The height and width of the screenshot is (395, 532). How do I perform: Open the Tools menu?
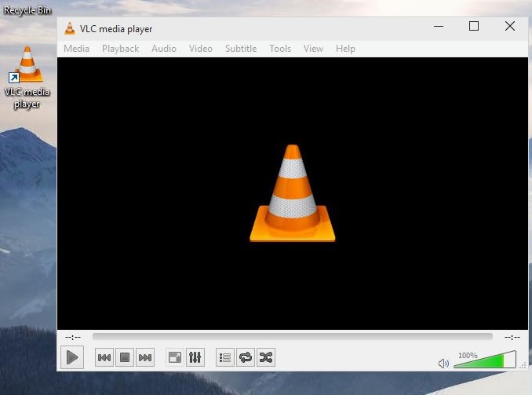(x=280, y=49)
